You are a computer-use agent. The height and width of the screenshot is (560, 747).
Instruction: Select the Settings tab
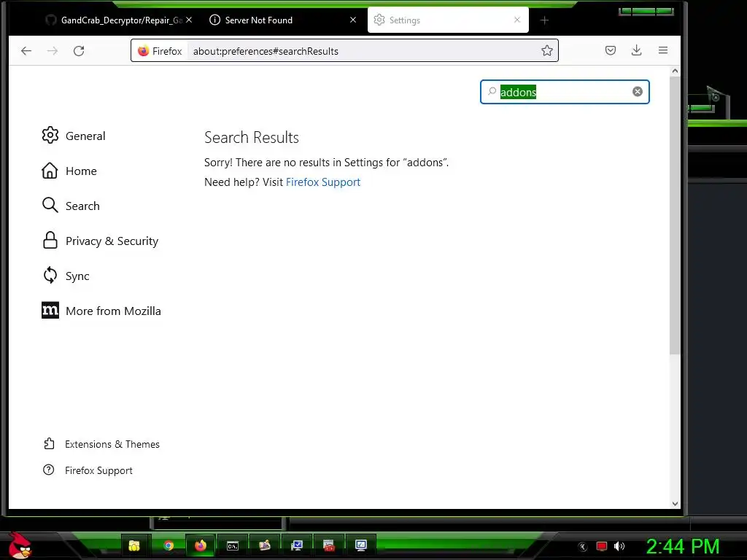pyautogui.click(x=448, y=20)
